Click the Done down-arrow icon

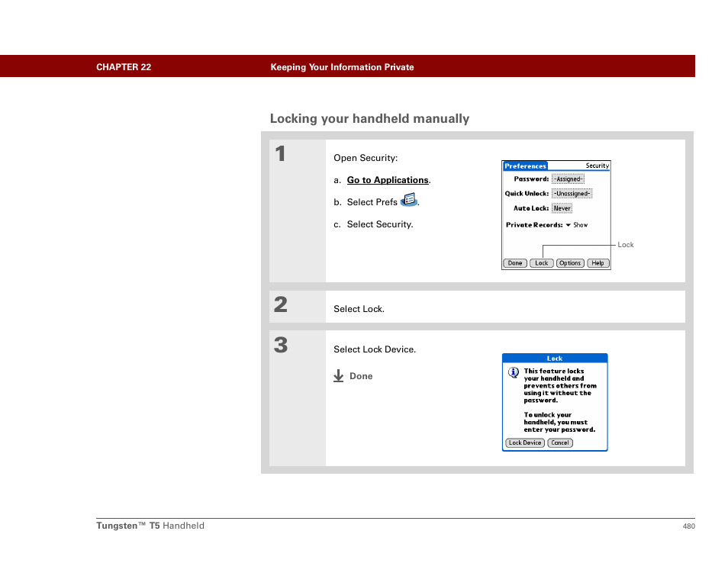(339, 376)
